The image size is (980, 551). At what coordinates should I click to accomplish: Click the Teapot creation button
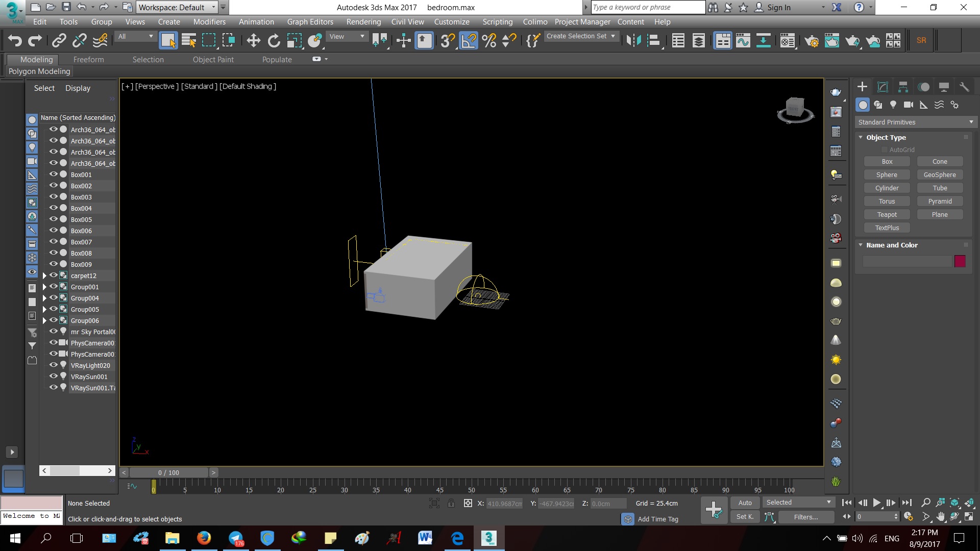point(887,214)
